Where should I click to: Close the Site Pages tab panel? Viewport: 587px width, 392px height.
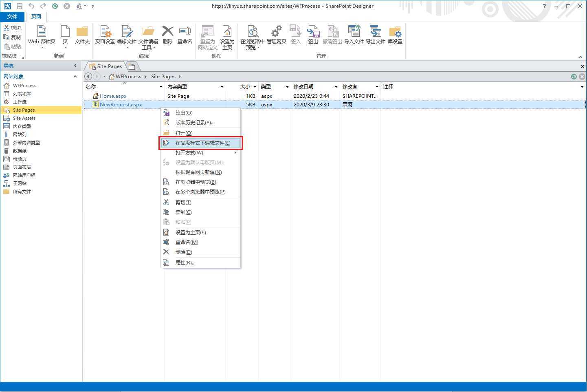tap(582, 66)
